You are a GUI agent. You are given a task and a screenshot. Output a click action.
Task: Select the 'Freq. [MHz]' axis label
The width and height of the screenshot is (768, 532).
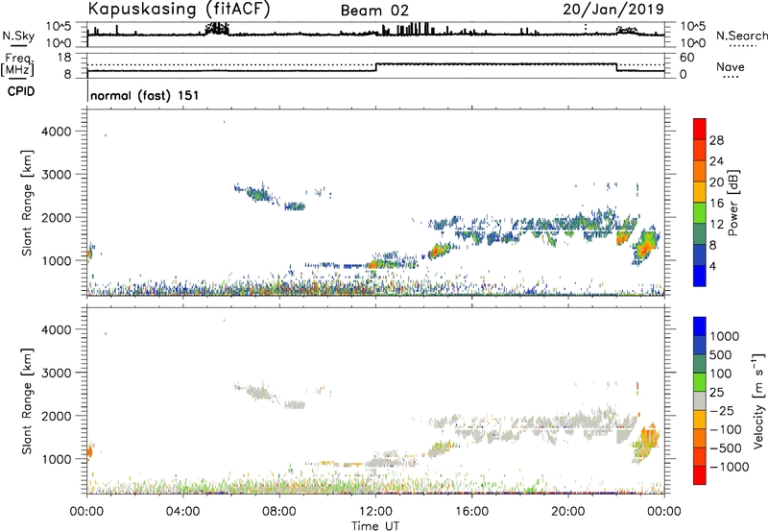(18, 65)
